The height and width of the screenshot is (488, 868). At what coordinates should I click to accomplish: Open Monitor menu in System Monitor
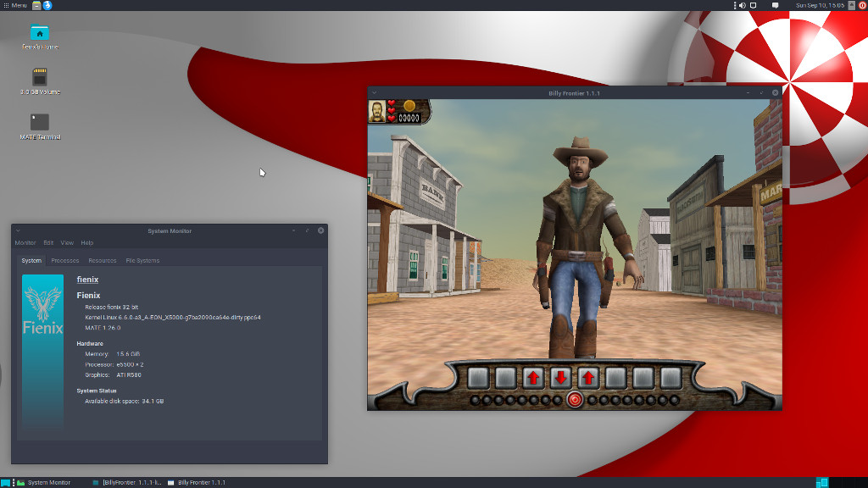click(x=25, y=243)
